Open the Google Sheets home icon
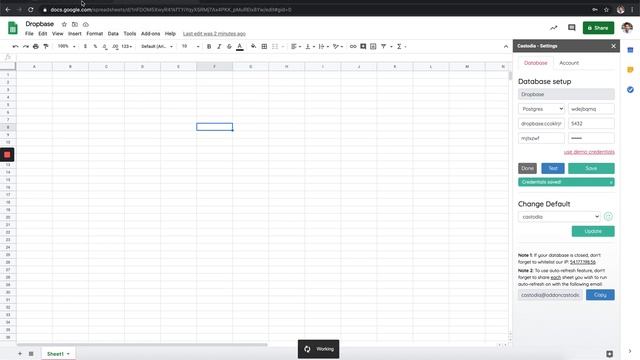 pyautogui.click(x=13, y=28)
